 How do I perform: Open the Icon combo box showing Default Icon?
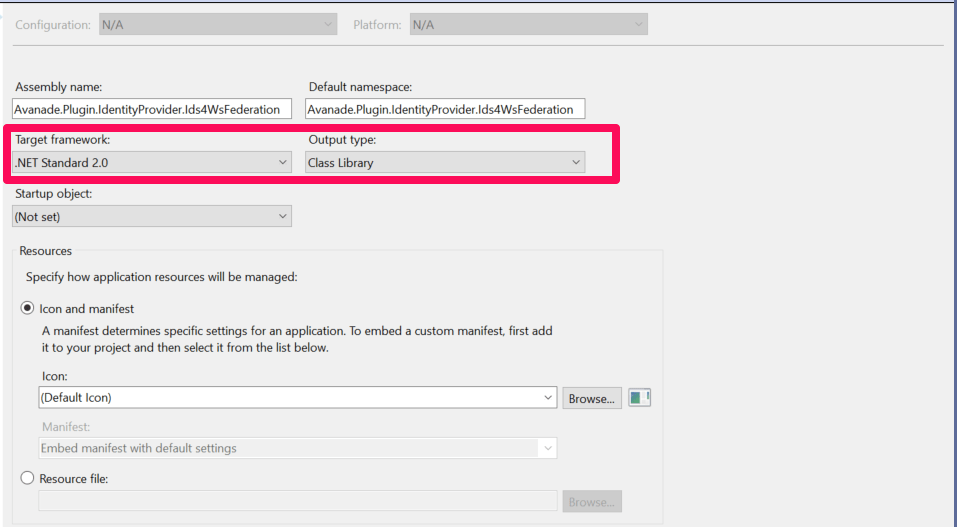pos(297,398)
